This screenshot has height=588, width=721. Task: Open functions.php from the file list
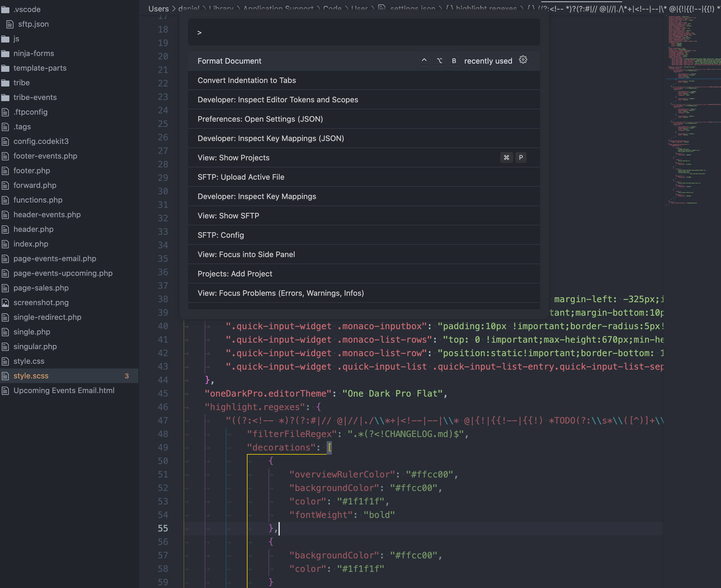click(x=38, y=200)
